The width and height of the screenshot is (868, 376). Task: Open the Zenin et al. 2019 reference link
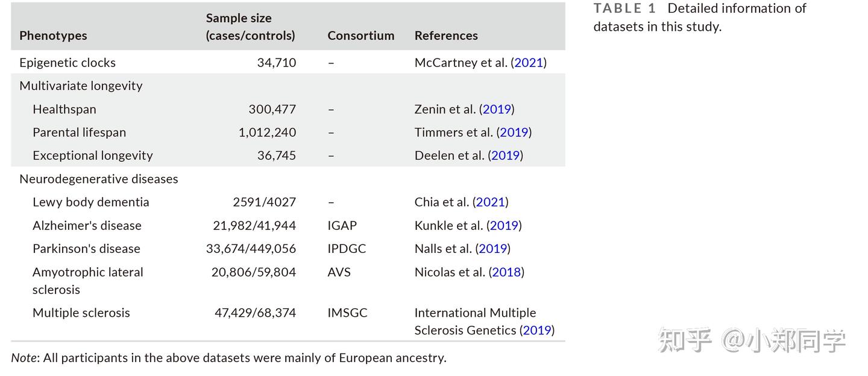pos(497,109)
